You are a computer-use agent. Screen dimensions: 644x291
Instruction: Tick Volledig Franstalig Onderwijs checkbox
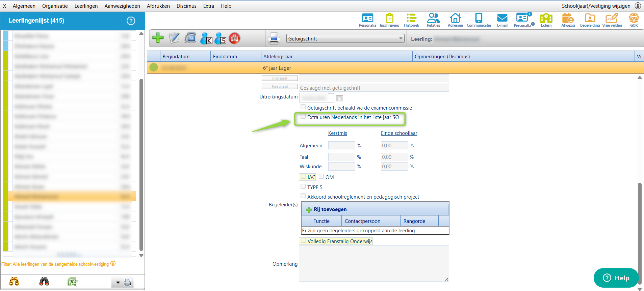[x=304, y=241]
